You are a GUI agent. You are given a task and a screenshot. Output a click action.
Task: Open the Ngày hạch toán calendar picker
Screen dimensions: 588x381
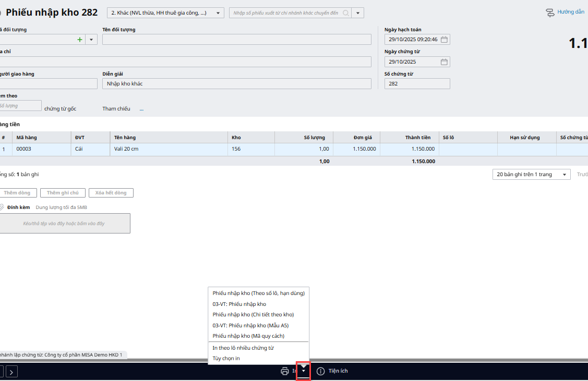[x=444, y=40]
